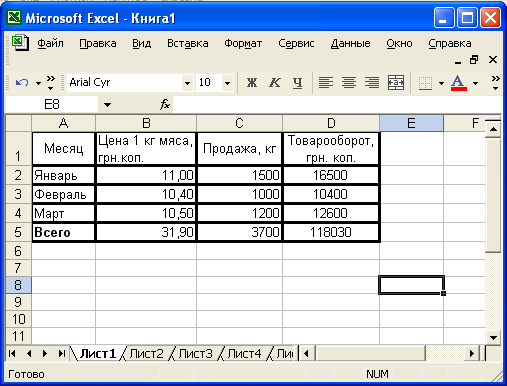This screenshot has height=386, width=507.
Task: Click the Undo arrow icon
Action: click(x=22, y=82)
